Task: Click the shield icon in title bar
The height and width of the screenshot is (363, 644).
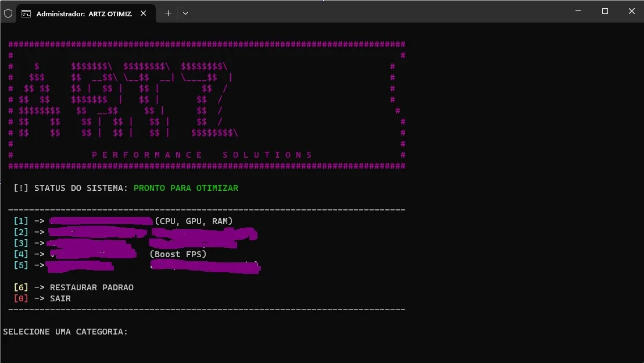Action: pyautogui.click(x=8, y=13)
